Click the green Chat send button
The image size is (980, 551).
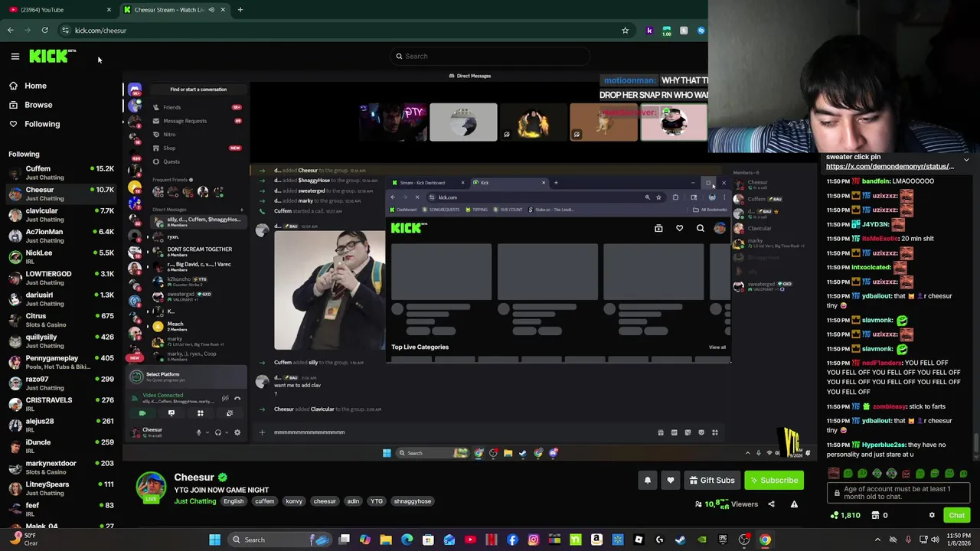coord(956,515)
